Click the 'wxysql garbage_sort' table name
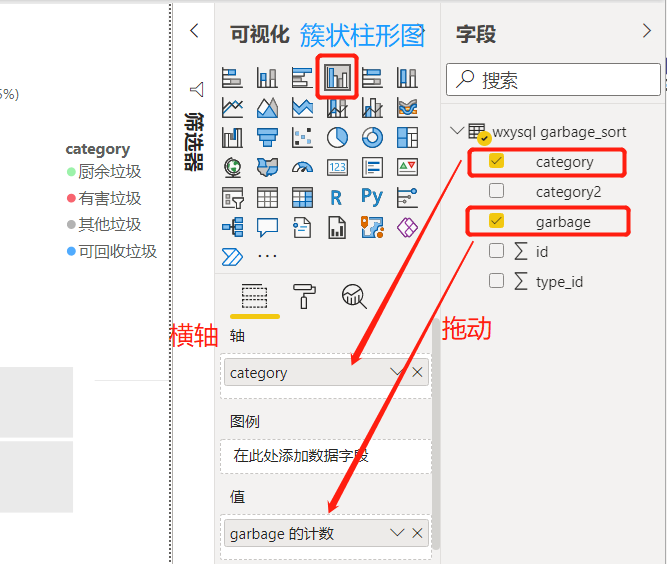 559,132
